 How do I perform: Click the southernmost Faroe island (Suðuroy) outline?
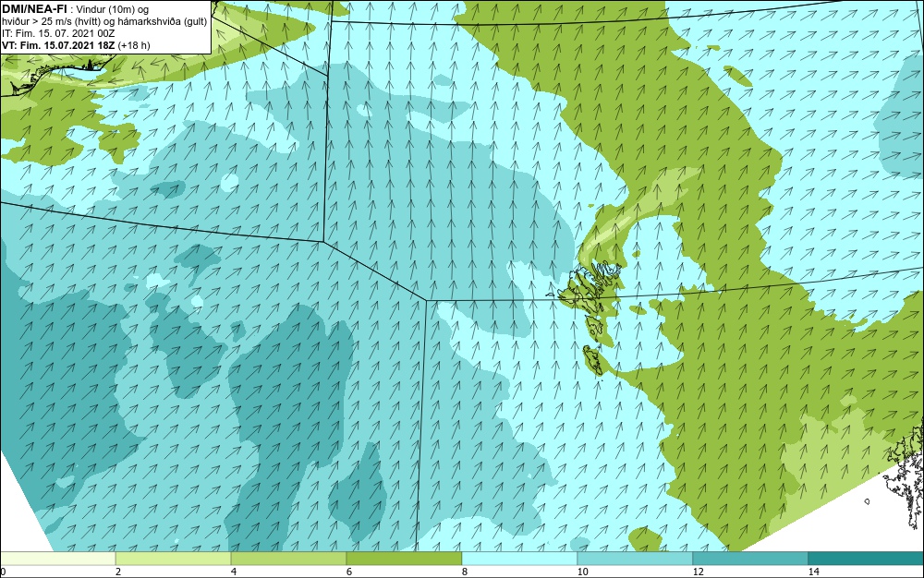point(595,360)
